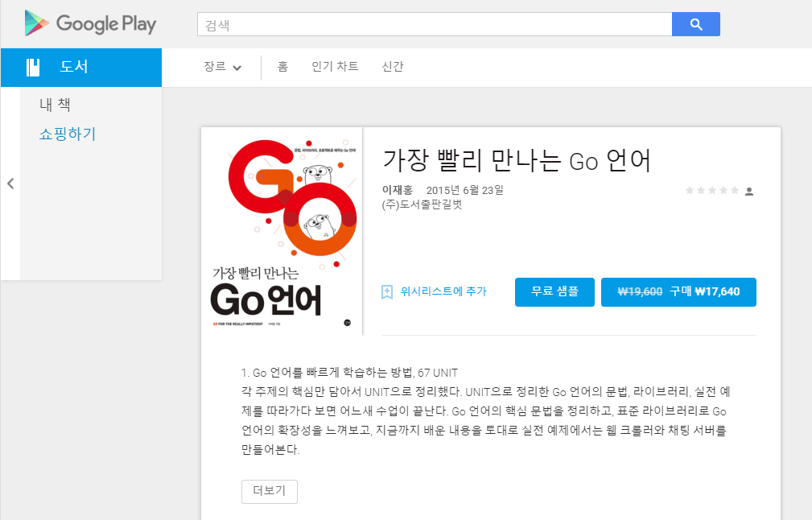Click the 무료 샘플 button

554,291
